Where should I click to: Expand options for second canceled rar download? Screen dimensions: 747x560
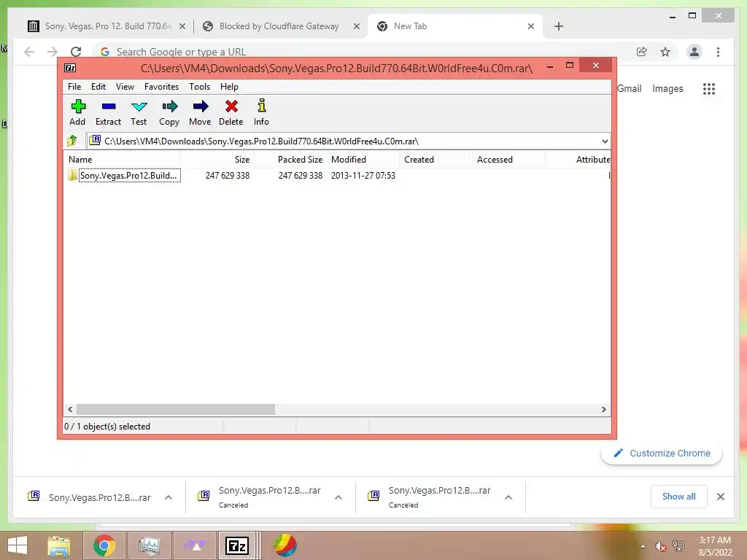338,497
